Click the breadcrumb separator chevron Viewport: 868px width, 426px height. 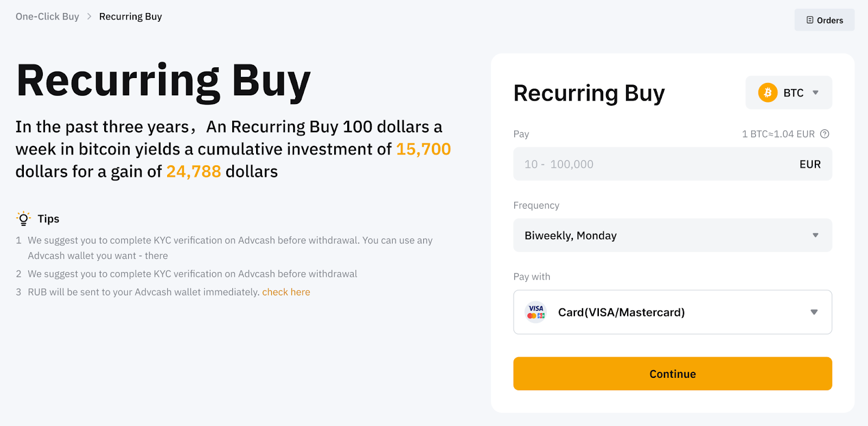90,16
